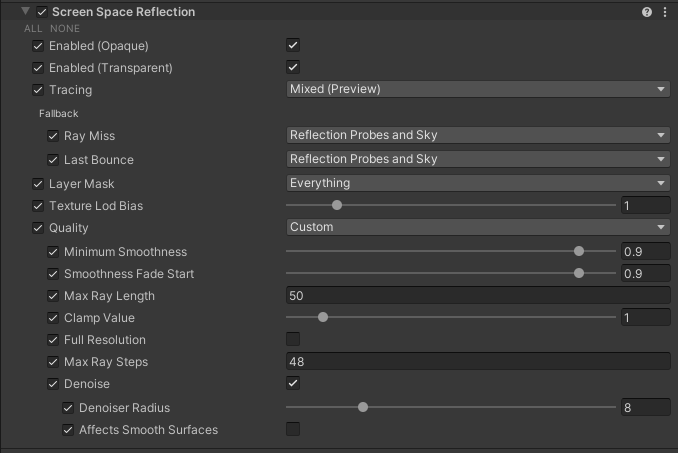The width and height of the screenshot is (678, 453).
Task: Open the Quality dropdown set to Custom
Action: 477,228
